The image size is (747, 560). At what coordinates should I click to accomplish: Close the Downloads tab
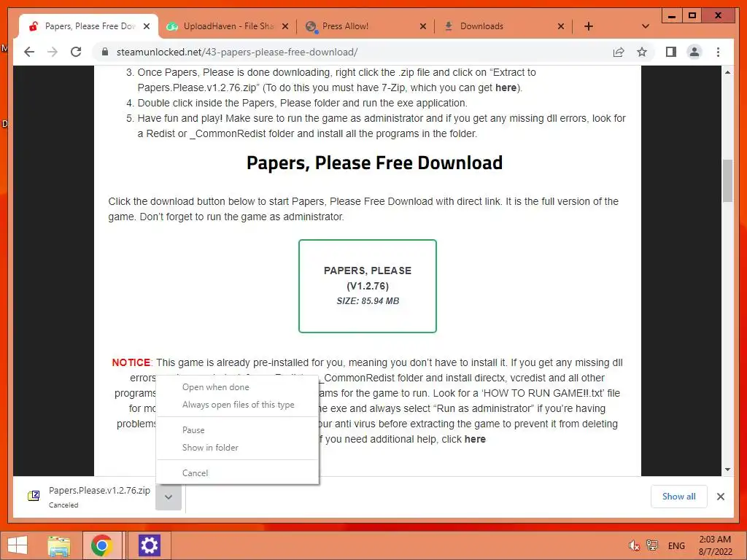coord(561,26)
